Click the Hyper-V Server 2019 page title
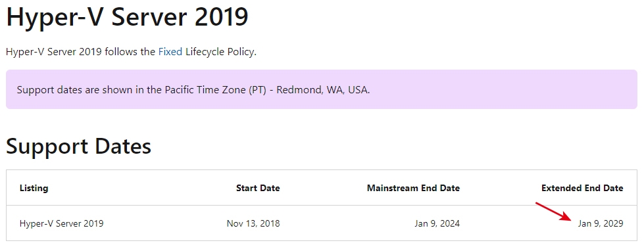The image size is (644, 245). (127, 16)
